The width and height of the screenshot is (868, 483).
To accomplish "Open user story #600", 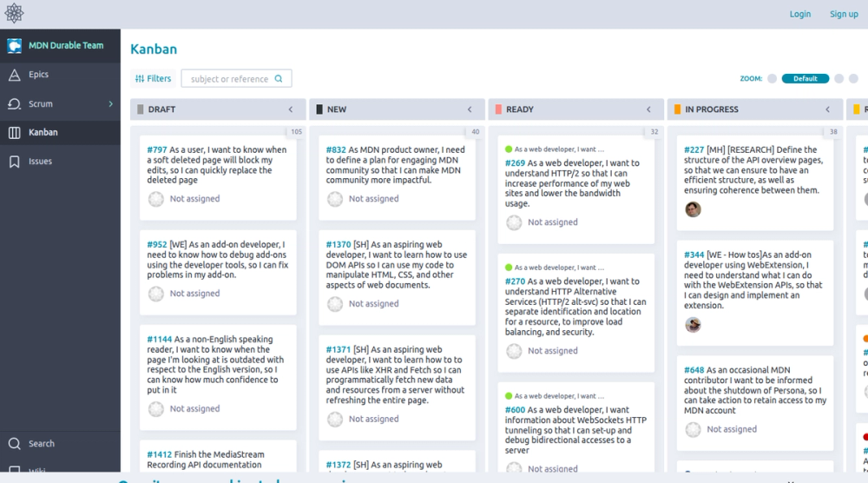I will tap(515, 410).
